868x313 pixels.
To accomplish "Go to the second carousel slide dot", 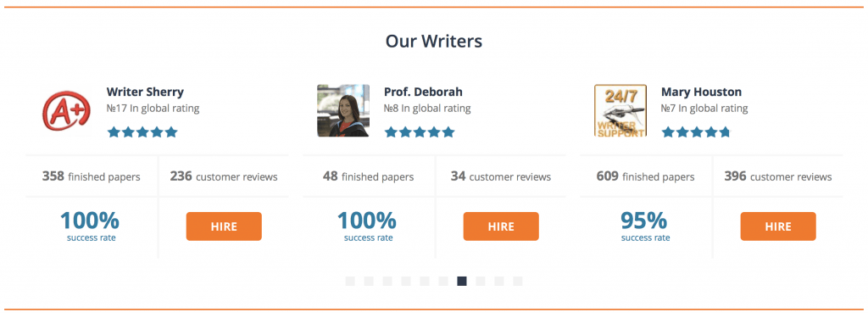I will point(369,282).
